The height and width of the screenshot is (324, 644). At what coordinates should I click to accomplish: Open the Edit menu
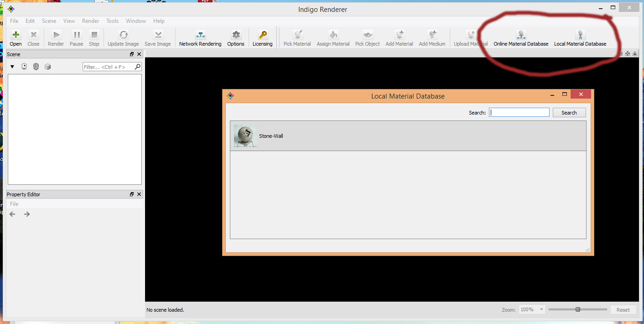coord(30,21)
